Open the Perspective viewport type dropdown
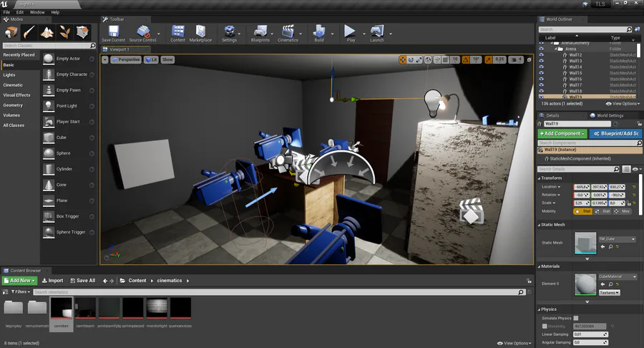Image resolution: width=644 pixels, height=348 pixels. click(x=126, y=59)
